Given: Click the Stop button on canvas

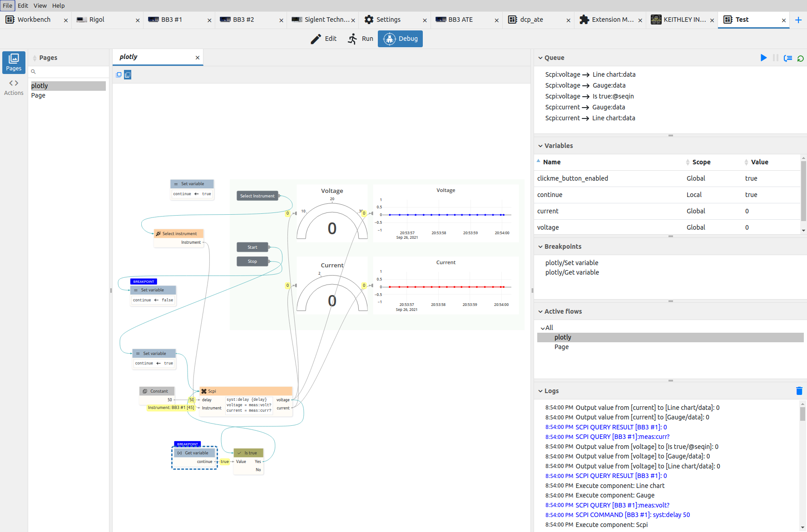Looking at the screenshot, I should tap(252, 261).
